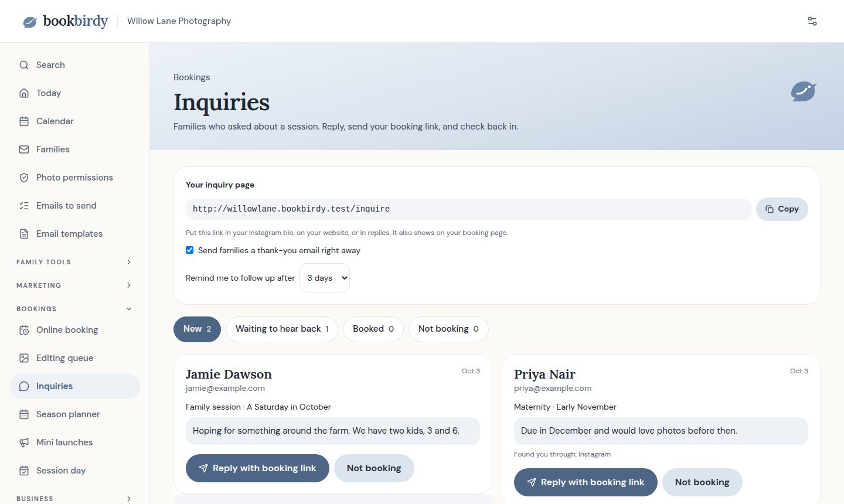Open Calendar from the sidebar
Viewport: 844px width, 504px height.
[x=74, y=121]
